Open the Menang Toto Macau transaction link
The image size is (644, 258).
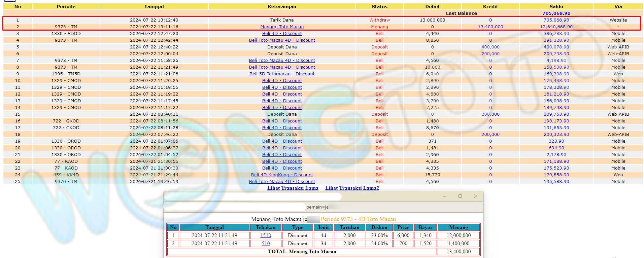point(282,27)
